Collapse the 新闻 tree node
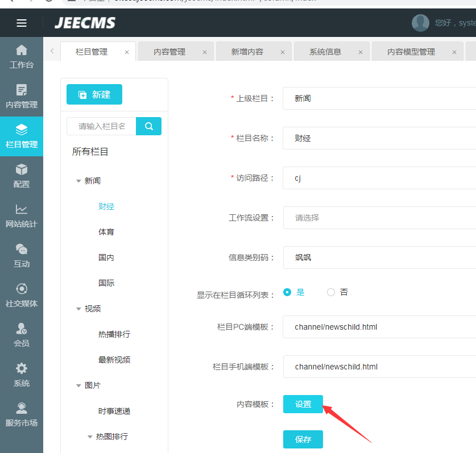 coord(78,181)
